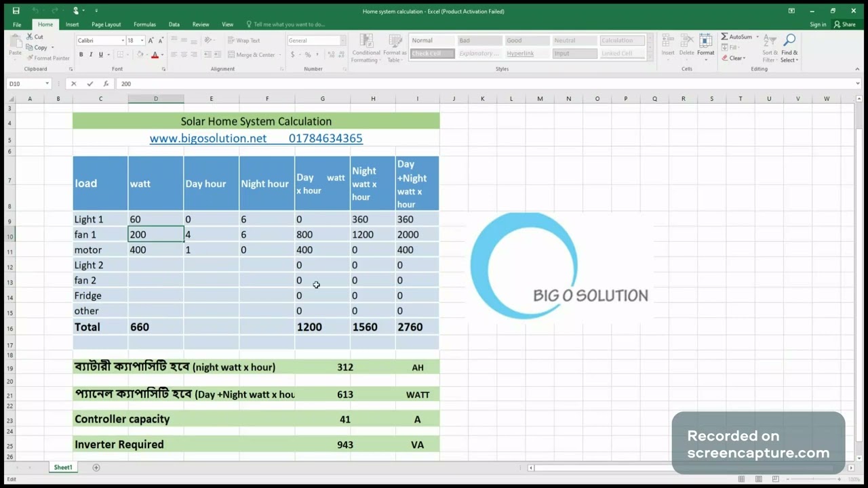Toggle Wrap Text for the cell
Screen dimensions: 868x488
pyautogui.click(x=243, y=41)
